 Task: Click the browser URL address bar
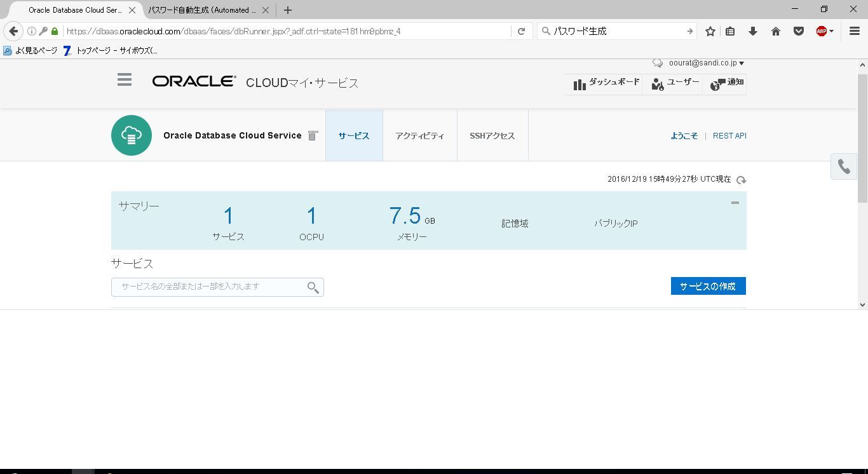click(x=287, y=31)
